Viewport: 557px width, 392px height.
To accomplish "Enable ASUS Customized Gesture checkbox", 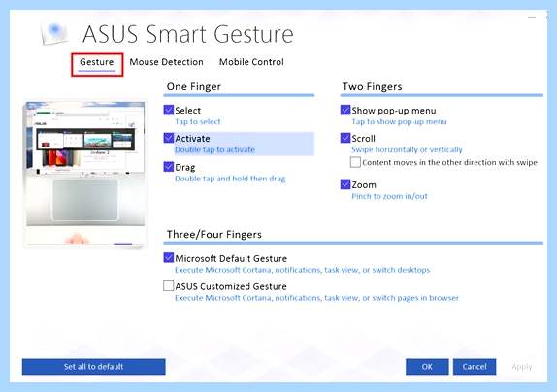I will (x=169, y=286).
